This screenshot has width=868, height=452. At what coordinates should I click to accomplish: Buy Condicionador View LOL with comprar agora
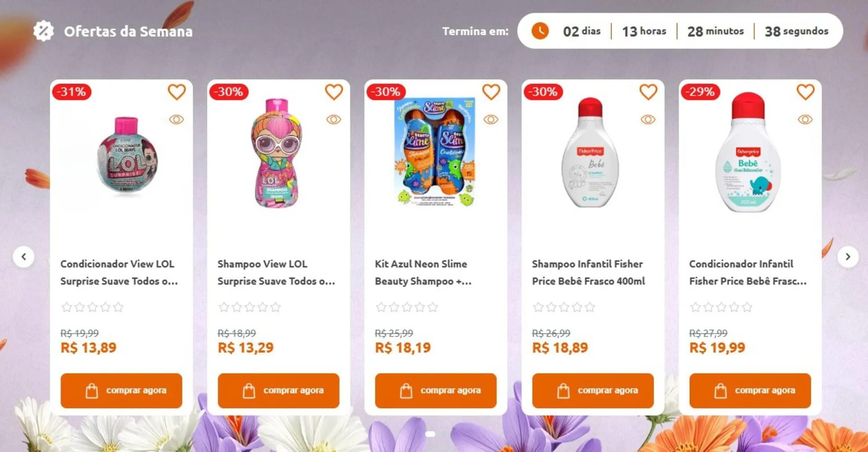[121, 390]
